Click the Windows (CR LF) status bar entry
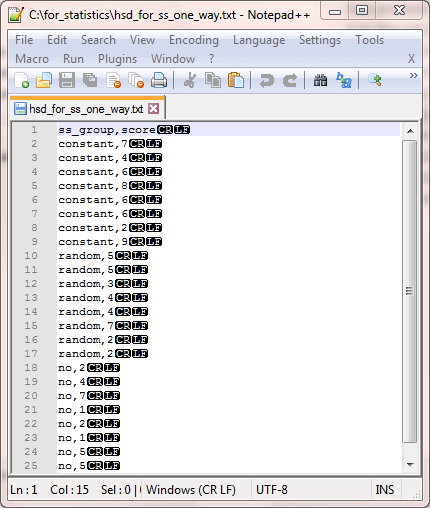The height and width of the screenshot is (508, 430). tap(191, 490)
